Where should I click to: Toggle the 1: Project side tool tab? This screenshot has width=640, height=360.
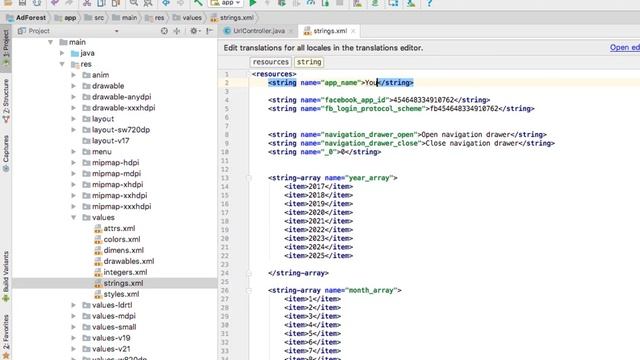click(x=6, y=48)
